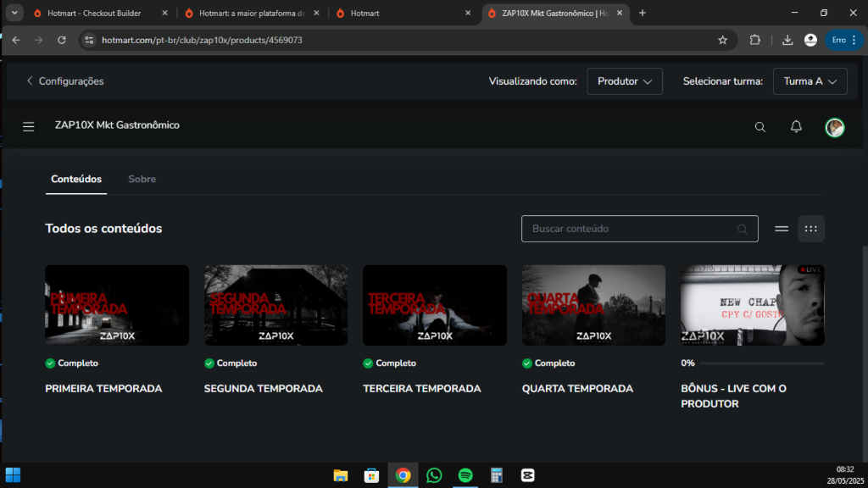Image resolution: width=868 pixels, height=488 pixels.
Task: Click the Erro button in Chrome toolbar
Action: pyautogui.click(x=843, y=40)
